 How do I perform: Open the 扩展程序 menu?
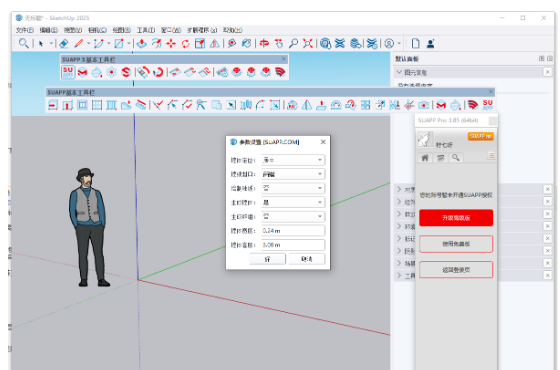click(202, 30)
